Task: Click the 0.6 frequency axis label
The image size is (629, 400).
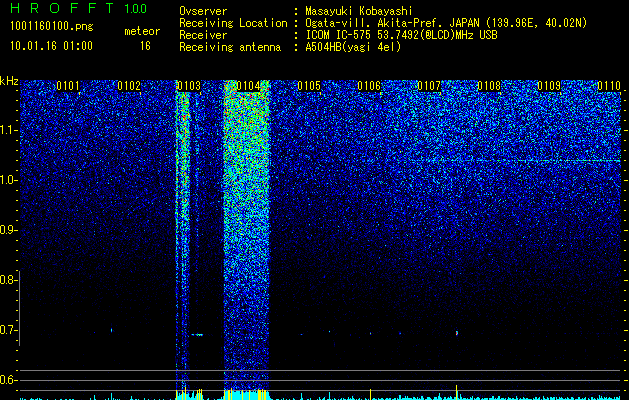Action: [x=7, y=380]
